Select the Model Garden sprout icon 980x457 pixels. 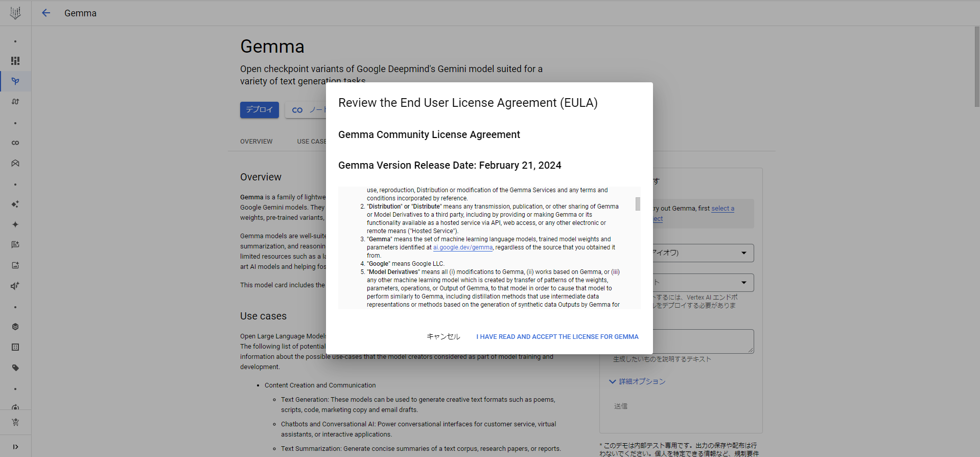15,81
